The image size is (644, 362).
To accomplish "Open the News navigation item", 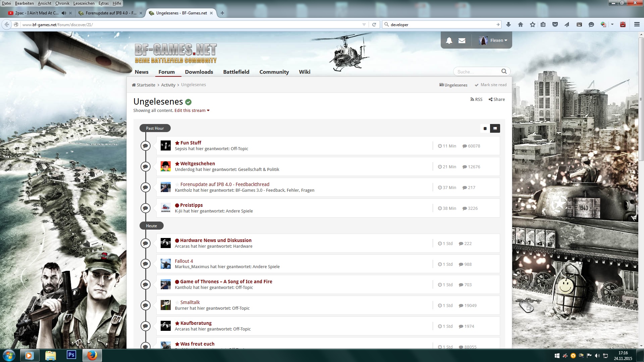I will [x=142, y=72].
